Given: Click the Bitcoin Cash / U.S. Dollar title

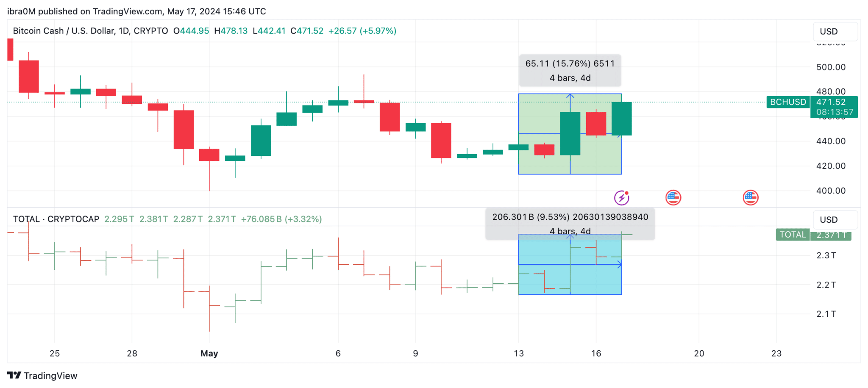Looking at the screenshot, I should pos(90,31).
